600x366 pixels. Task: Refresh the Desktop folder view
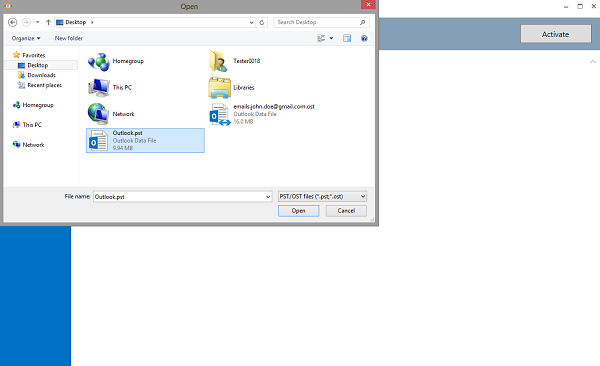(262, 22)
